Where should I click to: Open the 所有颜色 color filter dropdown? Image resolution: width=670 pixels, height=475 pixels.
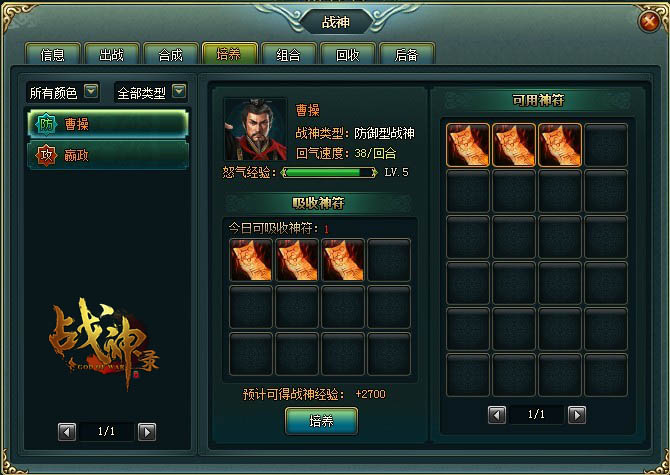91,91
